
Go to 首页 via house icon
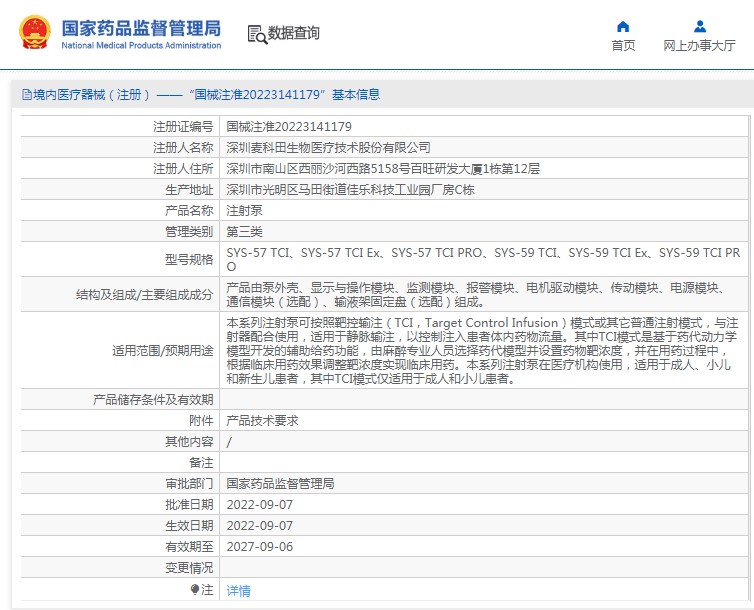tap(623, 26)
